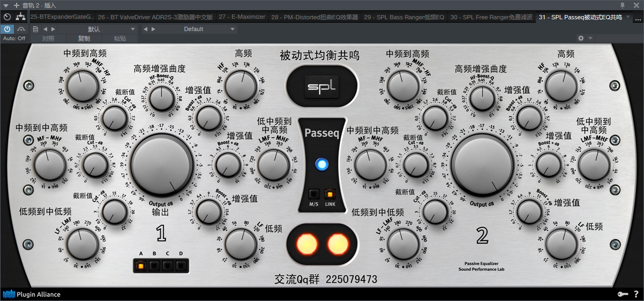Switch to 26 - BT ValveDriver ADR2S-3 tab
This screenshot has height=301, width=644.
point(156,17)
